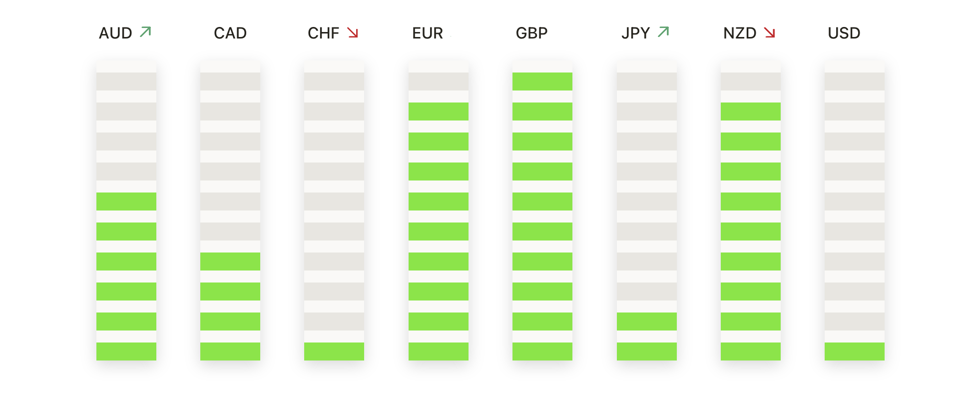Select the CAD currency label
The width and height of the screenshot is (980, 395).
coord(230,33)
